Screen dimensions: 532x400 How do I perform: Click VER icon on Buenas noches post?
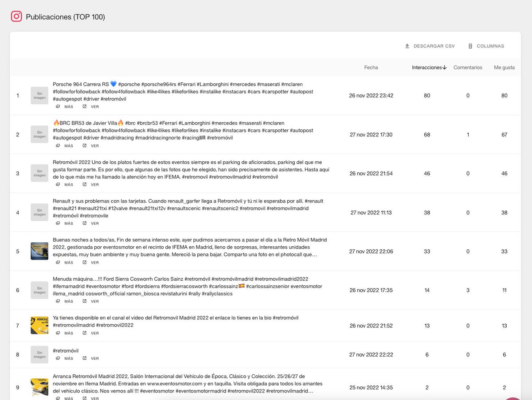point(85,263)
